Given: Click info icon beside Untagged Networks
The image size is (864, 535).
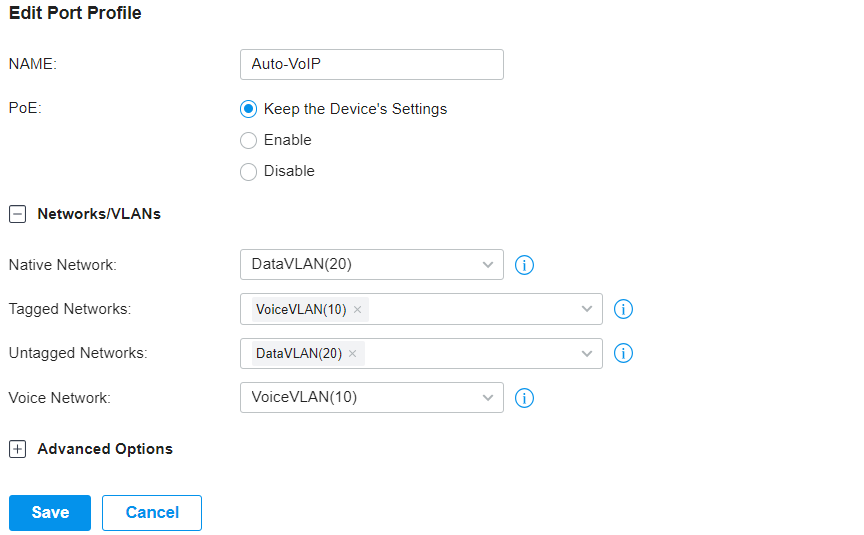Looking at the screenshot, I should (x=623, y=353).
